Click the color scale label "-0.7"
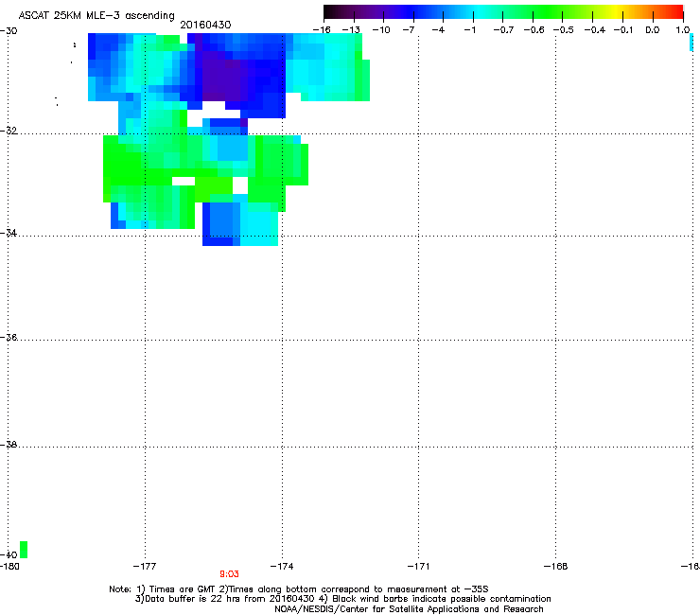The width and height of the screenshot is (700, 615). tap(503, 30)
